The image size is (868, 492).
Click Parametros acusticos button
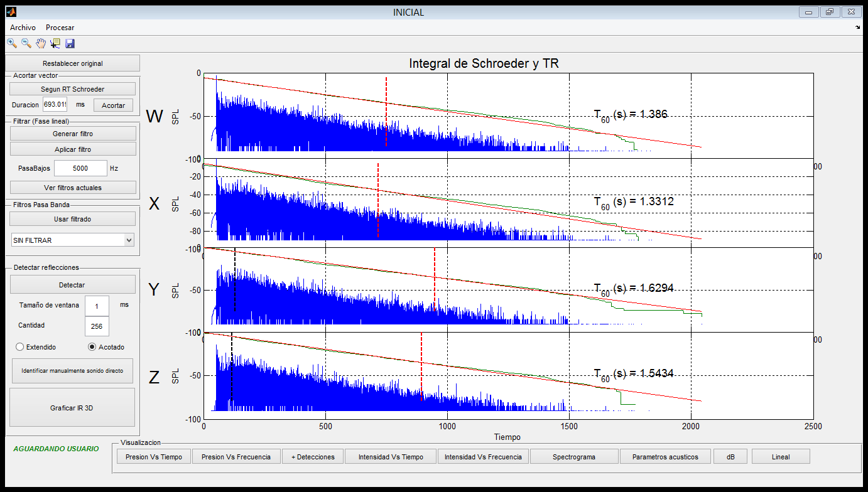[666, 457]
